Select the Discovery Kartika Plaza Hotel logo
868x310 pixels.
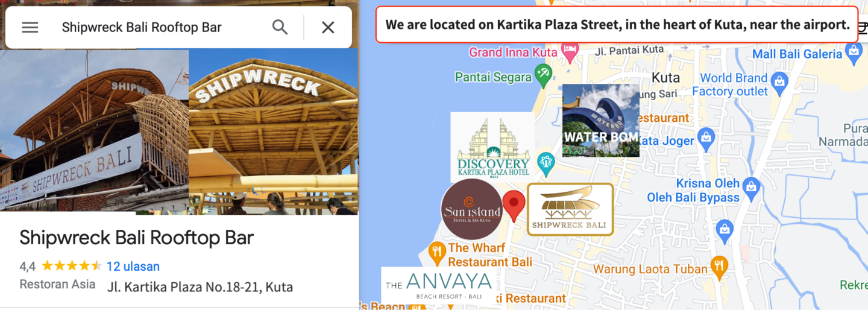492,147
